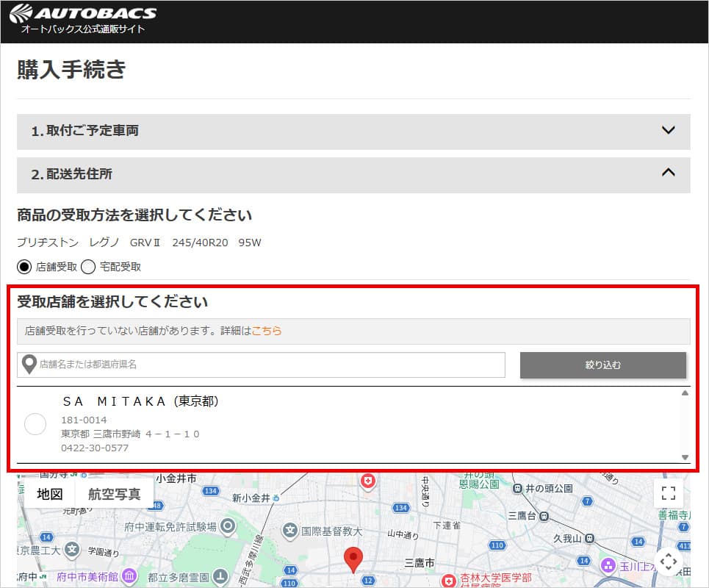This screenshot has width=709, height=588.
Task: Collapse the 配送先住所 section chevron
Action: (x=669, y=172)
